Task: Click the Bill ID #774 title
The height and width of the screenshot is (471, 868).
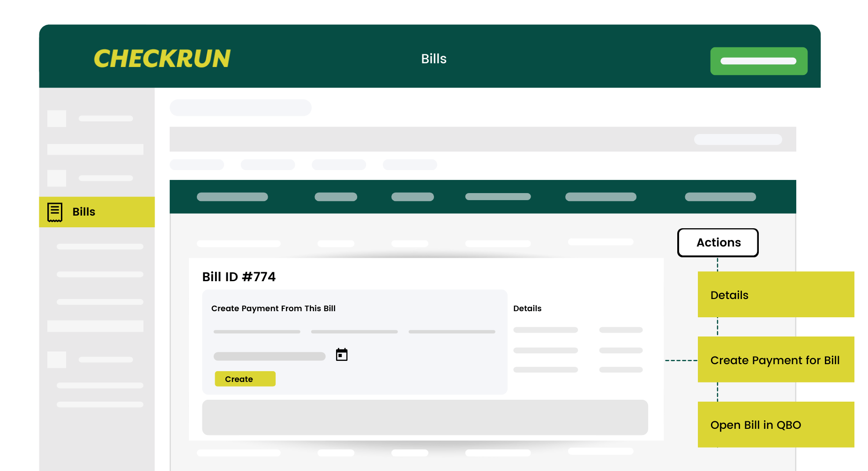Action: click(239, 277)
